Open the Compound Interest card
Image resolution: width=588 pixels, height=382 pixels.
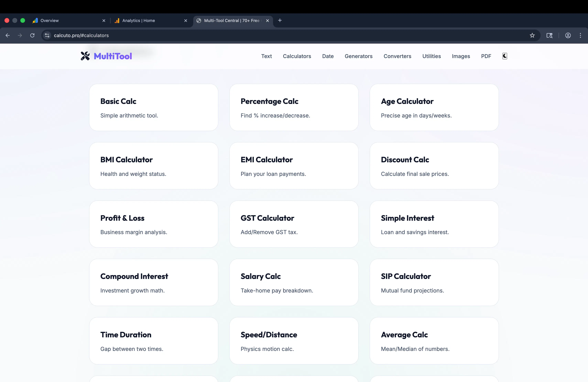154,282
